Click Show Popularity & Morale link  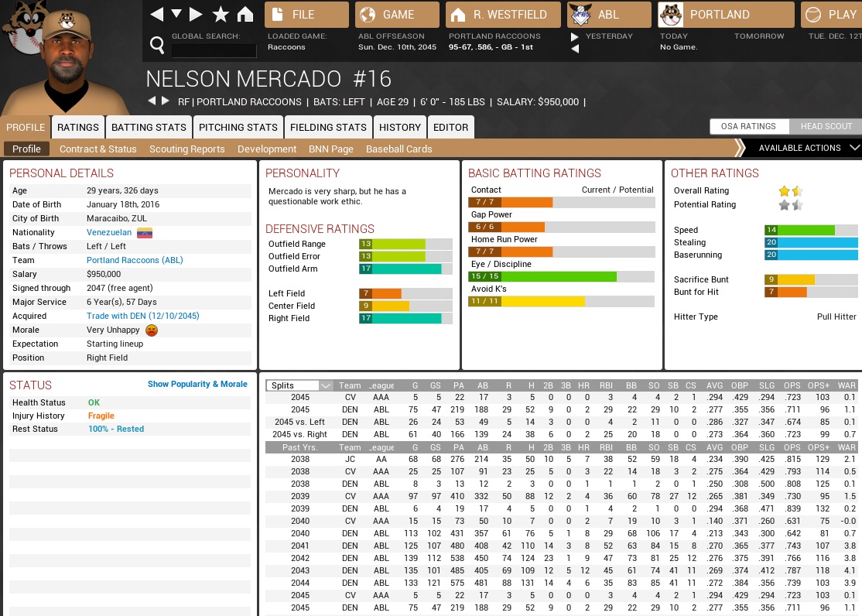(x=197, y=384)
